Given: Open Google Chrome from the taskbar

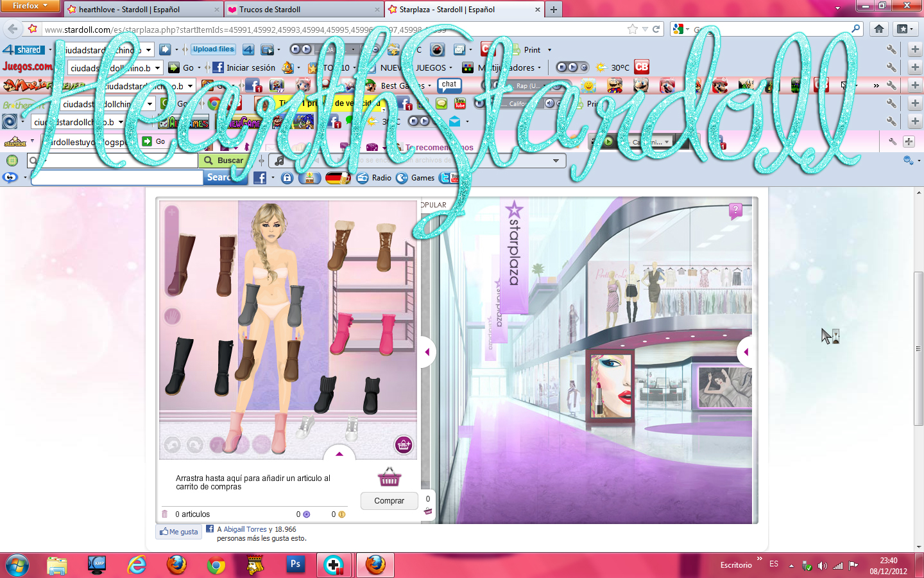Looking at the screenshot, I should point(216,565).
